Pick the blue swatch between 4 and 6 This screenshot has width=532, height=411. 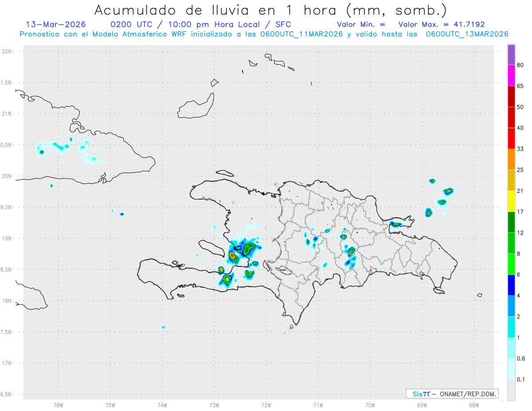pyautogui.click(x=511, y=285)
